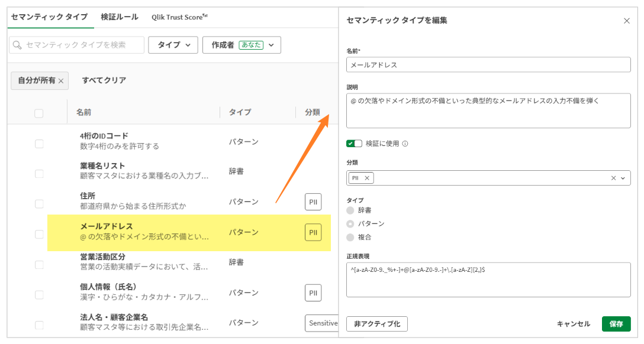Image resolution: width=644 pixels, height=344 pixels.
Task: Click the キャンセル button
Action: pos(574,324)
